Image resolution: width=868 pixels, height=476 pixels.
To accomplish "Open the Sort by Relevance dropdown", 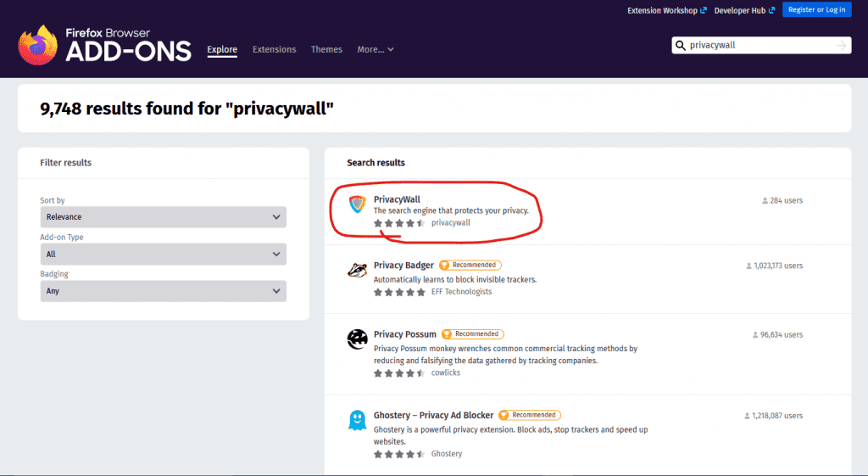I will [163, 217].
